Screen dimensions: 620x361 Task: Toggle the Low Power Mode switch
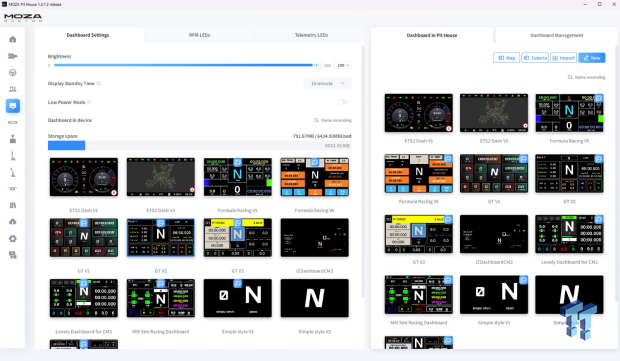tap(343, 102)
